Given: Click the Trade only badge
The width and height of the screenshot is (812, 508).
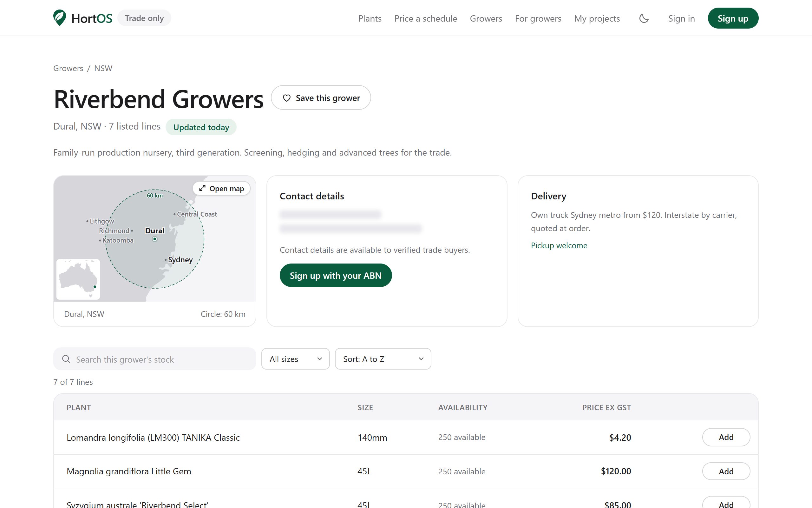Looking at the screenshot, I should (144, 18).
